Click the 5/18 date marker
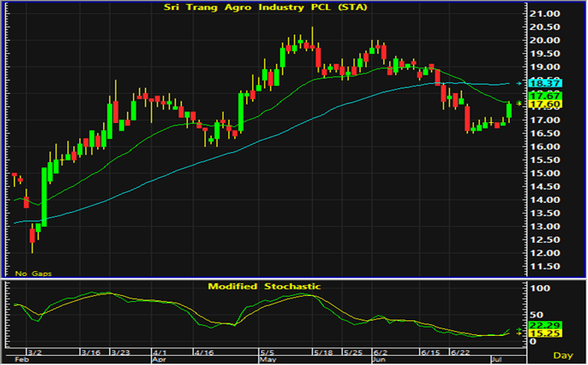Viewport: 588px width, 365px height. tap(324, 353)
